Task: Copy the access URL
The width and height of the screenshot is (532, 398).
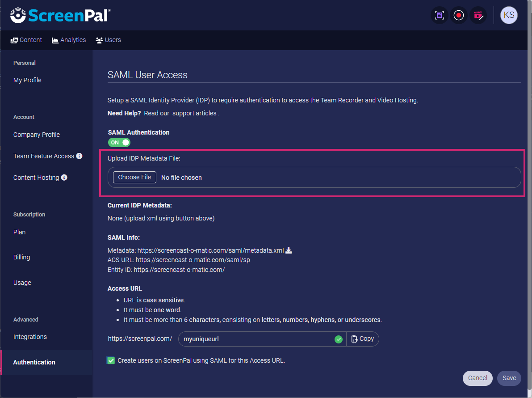Action: (x=362, y=339)
